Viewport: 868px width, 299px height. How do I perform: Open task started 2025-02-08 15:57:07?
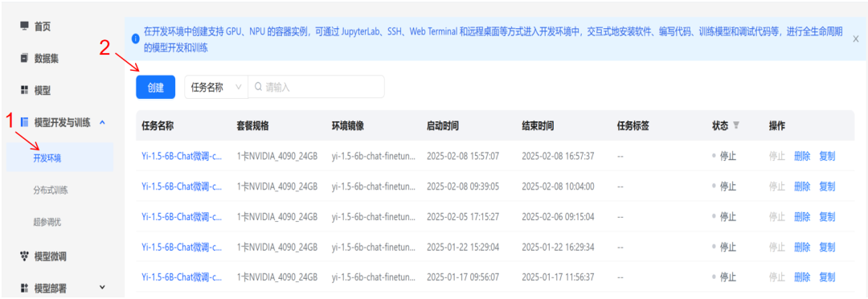point(182,156)
